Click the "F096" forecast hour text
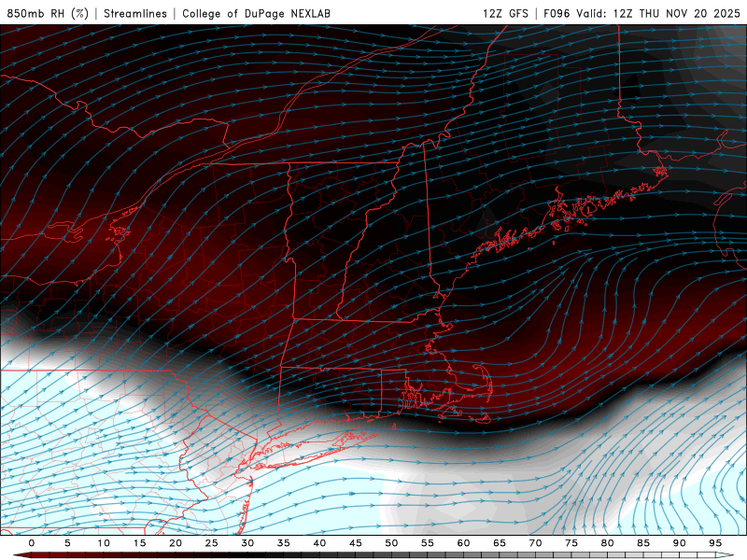747x560 pixels. coord(557,13)
